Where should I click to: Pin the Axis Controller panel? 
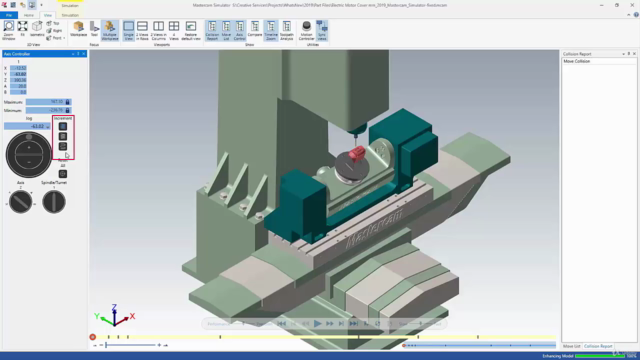78,54
